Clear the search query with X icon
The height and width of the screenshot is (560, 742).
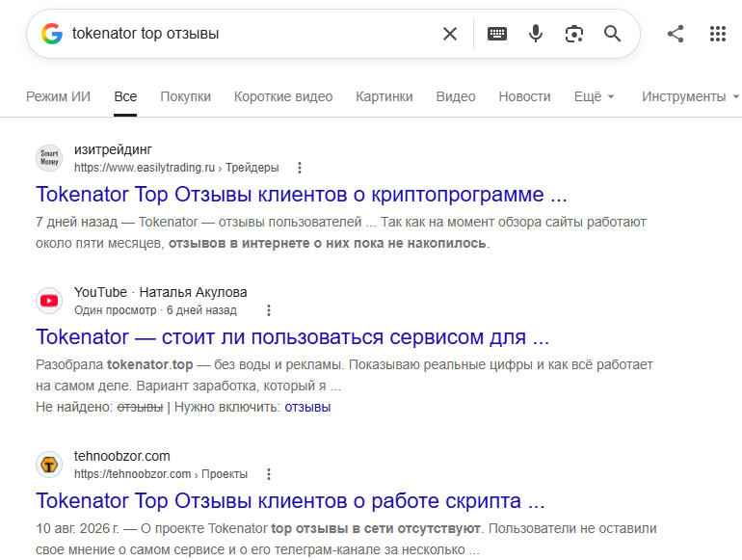coord(450,34)
